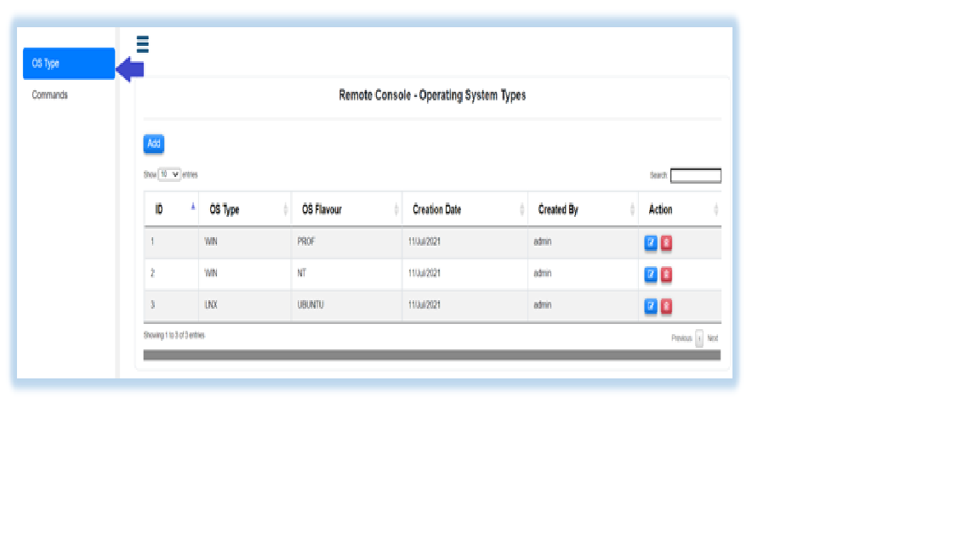Image resolution: width=980 pixels, height=551 pixels.
Task: Delete the LNX UBUNTU row
Action: [666, 306]
